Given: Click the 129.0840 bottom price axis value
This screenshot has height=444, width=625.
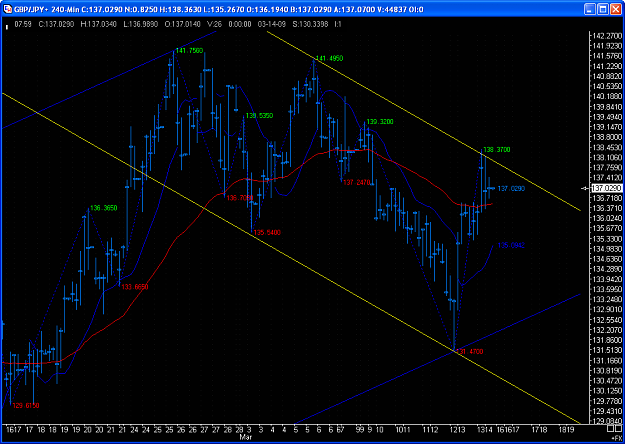Looking at the screenshot, I should (607, 421).
